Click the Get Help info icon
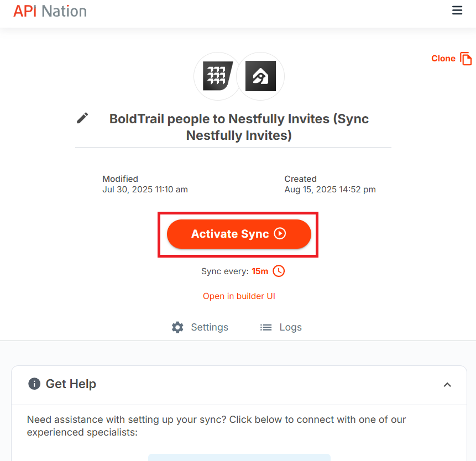This screenshot has height=461, width=476. click(34, 384)
